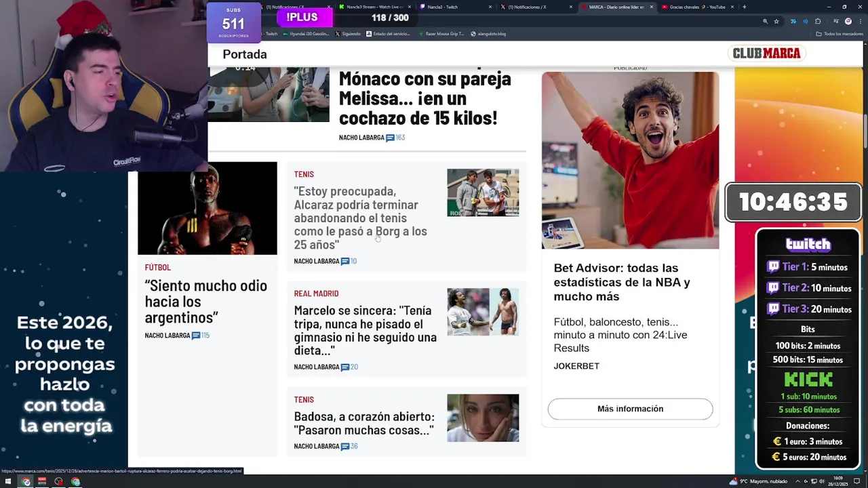
Task: Open the Siguiendo X bookmark
Action: pos(349,34)
